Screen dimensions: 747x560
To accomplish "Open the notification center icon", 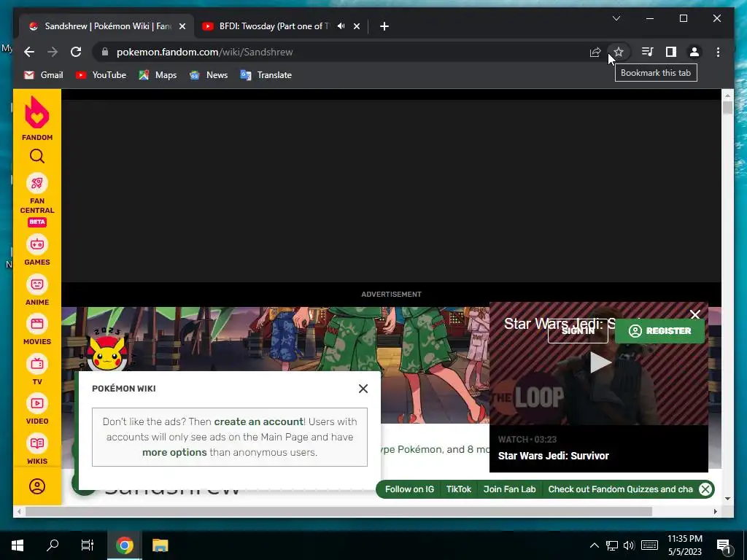I will [x=724, y=545].
